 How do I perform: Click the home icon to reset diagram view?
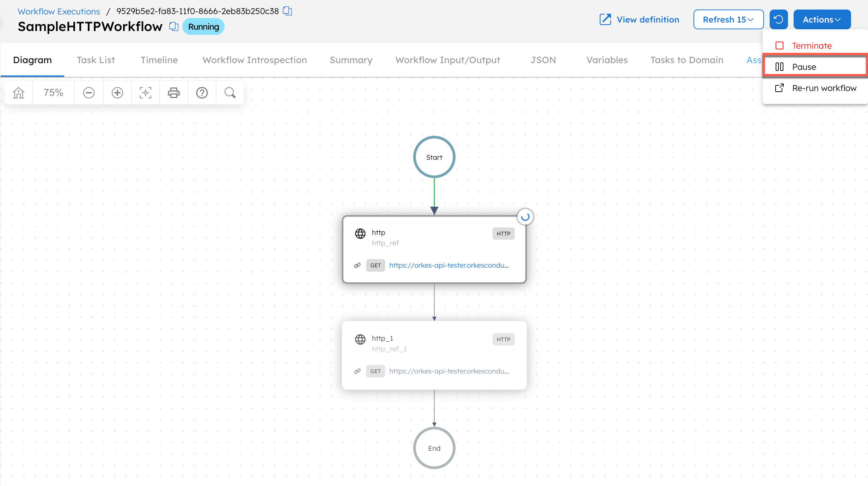click(18, 92)
